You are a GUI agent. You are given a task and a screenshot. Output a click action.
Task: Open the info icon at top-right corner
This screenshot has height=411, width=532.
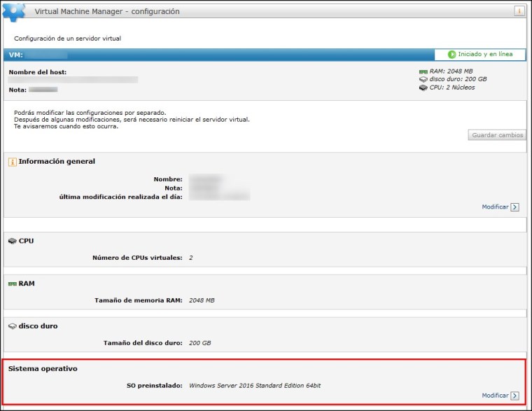pos(519,11)
